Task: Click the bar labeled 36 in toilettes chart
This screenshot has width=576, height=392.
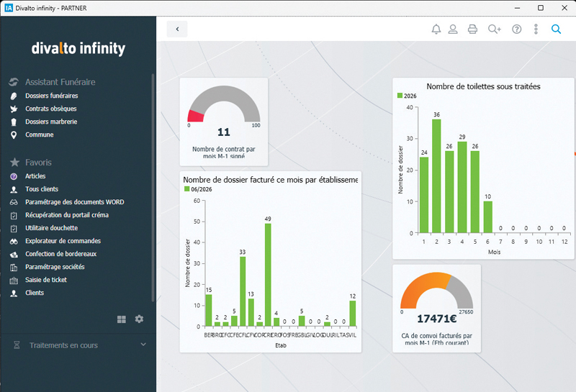Action: (436, 176)
